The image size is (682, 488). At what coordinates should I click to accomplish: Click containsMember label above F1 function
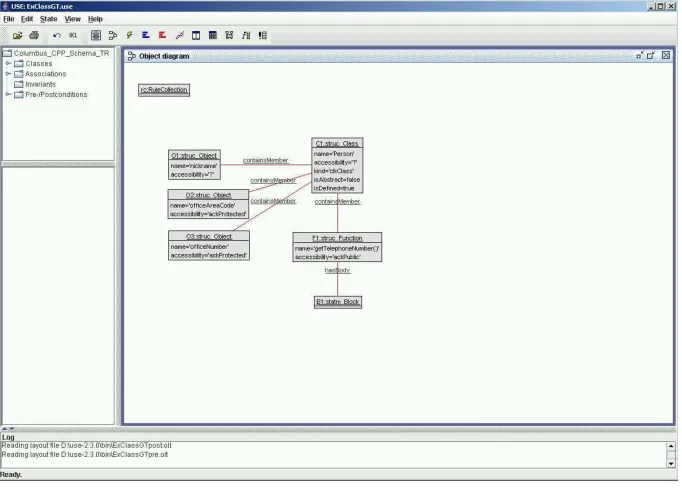(337, 201)
